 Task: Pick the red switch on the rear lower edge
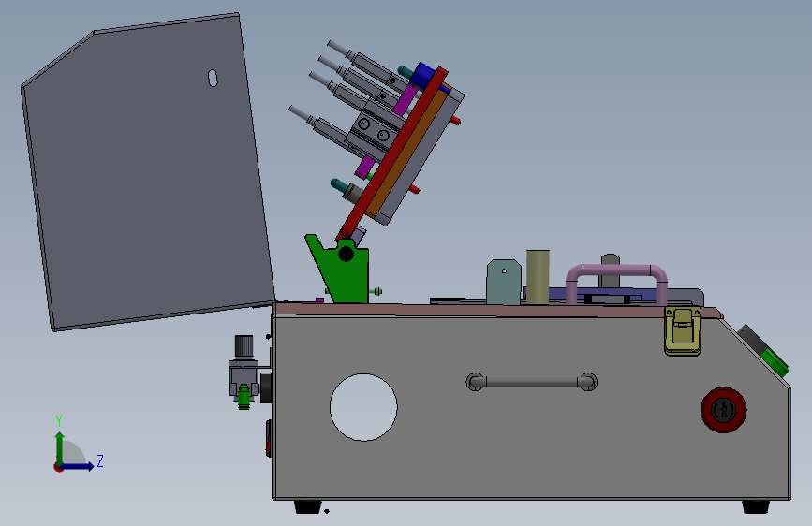coord(268,439)
